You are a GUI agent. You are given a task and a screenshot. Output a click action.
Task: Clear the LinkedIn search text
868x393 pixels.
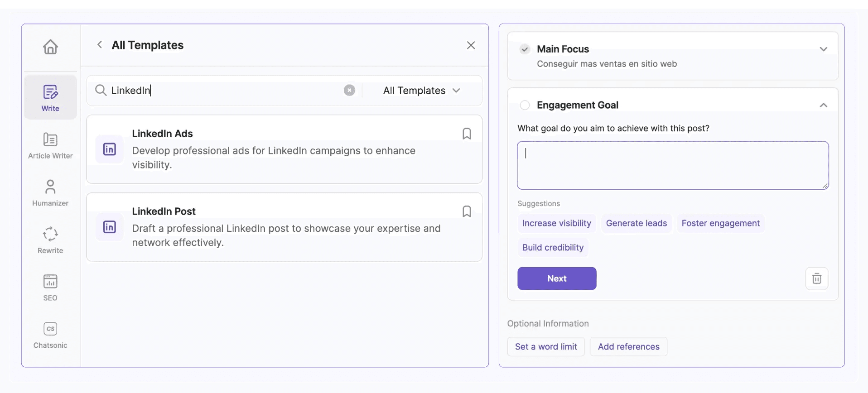tap(349, 90)
